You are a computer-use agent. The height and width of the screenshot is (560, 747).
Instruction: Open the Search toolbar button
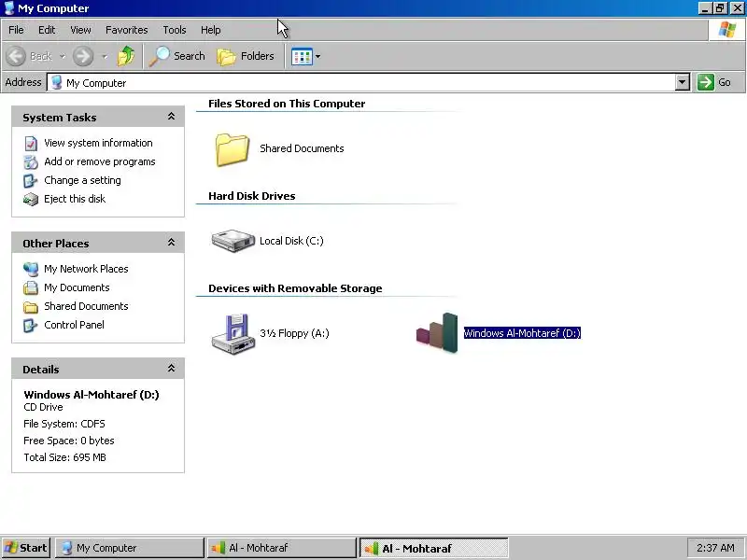[x=176, y=56]
